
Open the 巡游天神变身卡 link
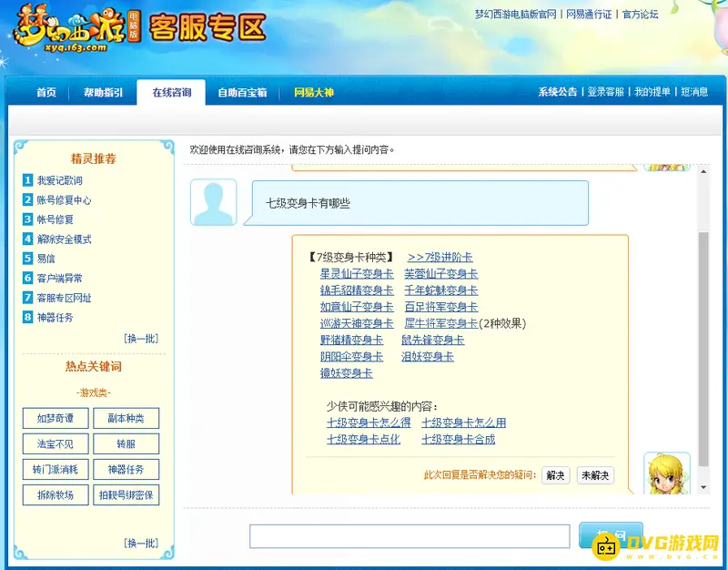[357, 323]
